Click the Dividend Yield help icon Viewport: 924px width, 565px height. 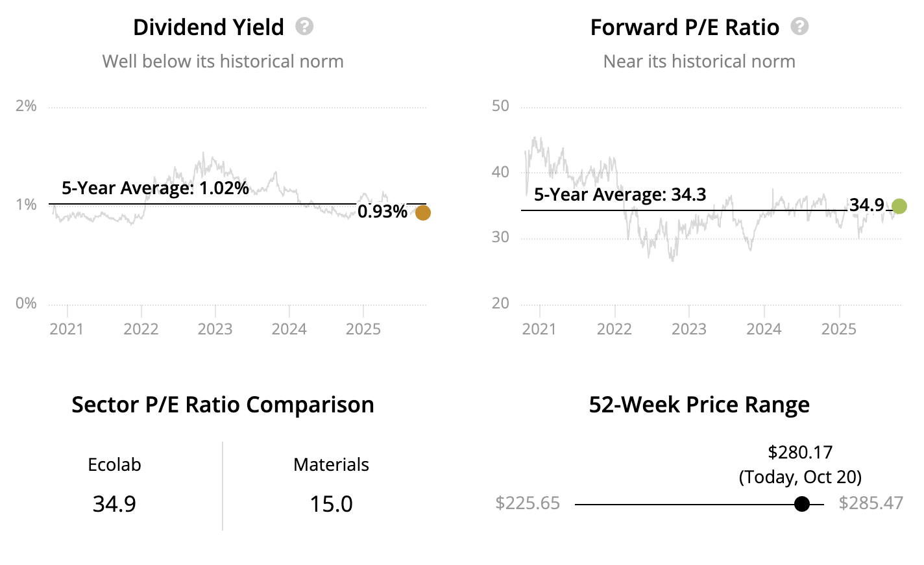coord(304,27)
